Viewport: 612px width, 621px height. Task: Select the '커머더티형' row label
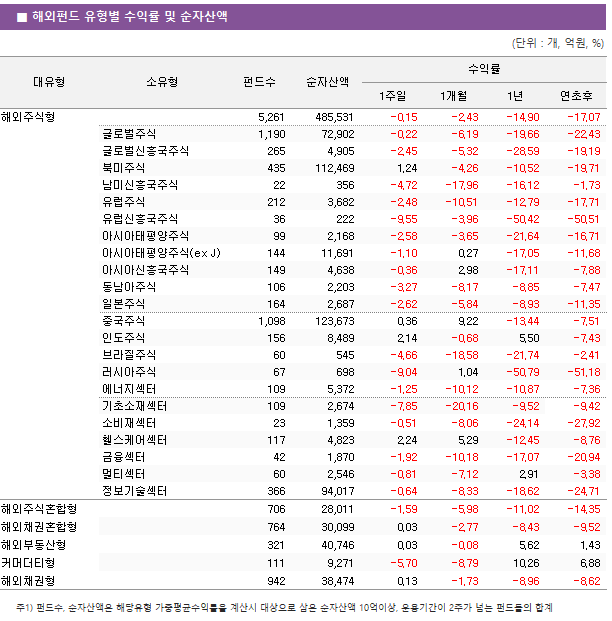click(x=28, y=563)
